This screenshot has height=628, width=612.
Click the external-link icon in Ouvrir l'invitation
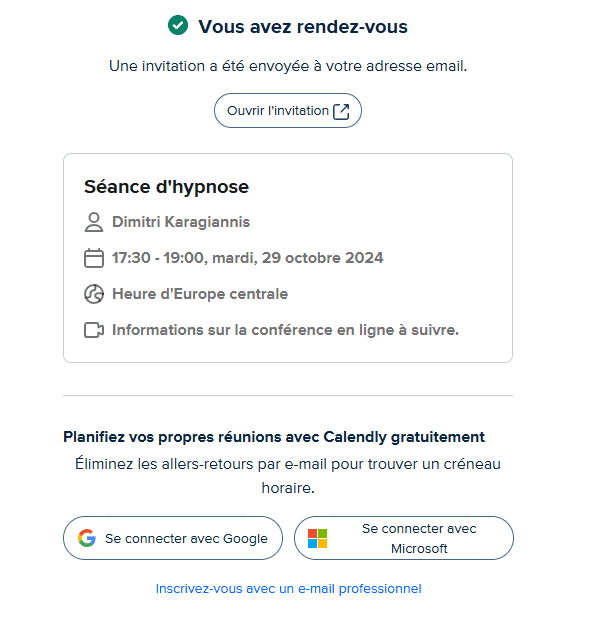tap(341, 111)
